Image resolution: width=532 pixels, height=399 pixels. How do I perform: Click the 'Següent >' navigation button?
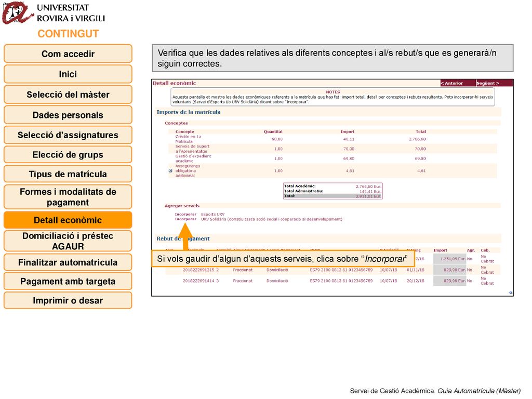(x=494, y=83)
